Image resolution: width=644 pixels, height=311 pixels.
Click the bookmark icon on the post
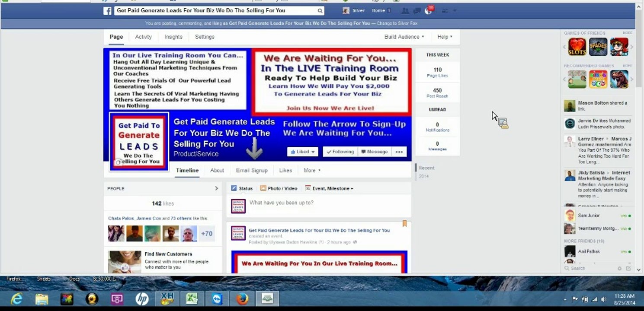point(405,223)
